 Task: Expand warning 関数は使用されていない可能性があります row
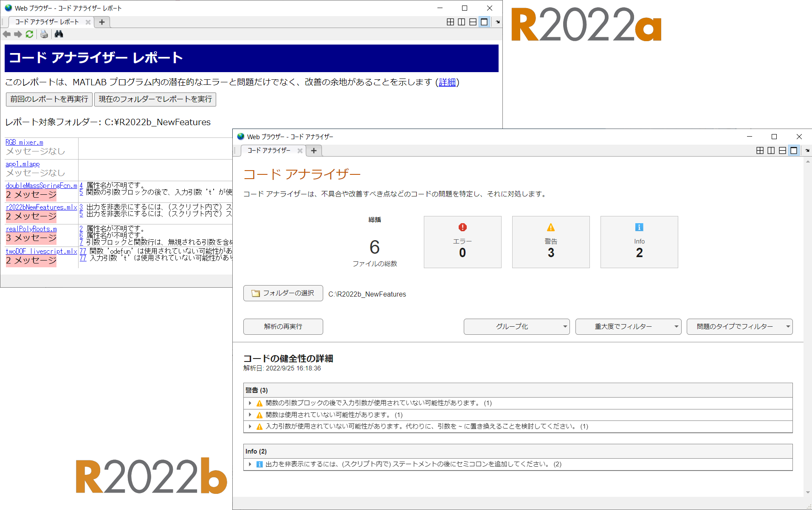click(x=250, y=415)
